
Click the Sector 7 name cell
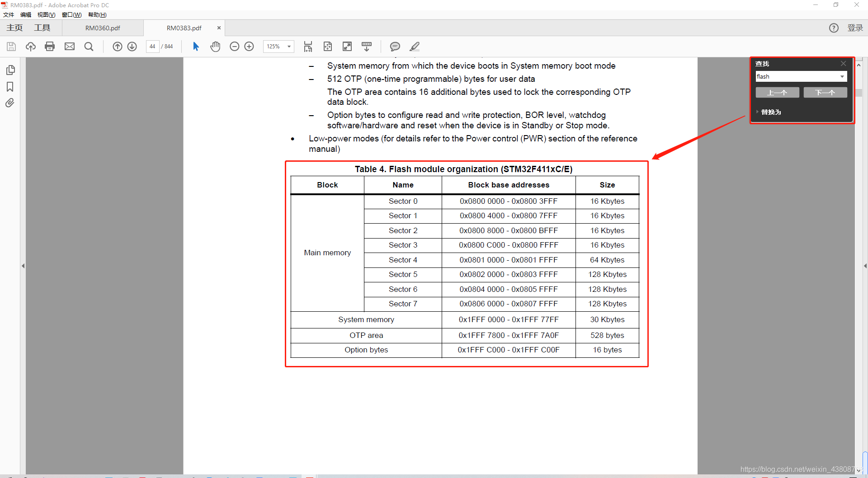[x=403, y=304]
